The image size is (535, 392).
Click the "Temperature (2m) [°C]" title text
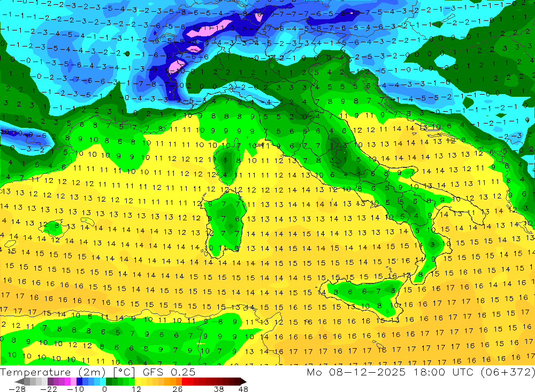(x=67, y=372)
